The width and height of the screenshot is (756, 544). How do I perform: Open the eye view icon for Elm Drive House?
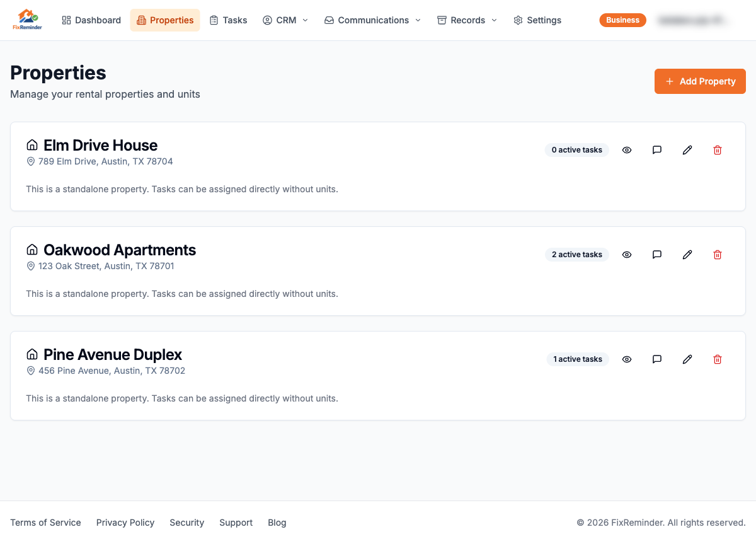[x=626, y=149]
